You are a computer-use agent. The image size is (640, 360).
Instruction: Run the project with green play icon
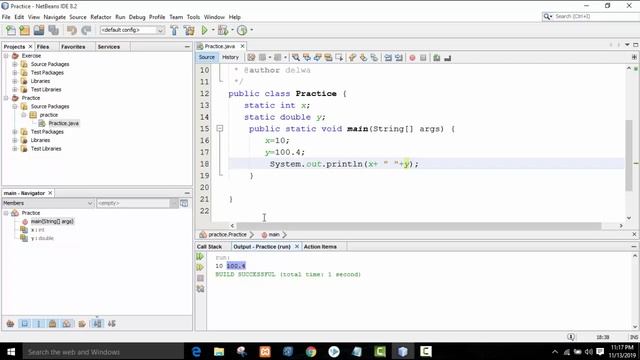coord(204,30)
